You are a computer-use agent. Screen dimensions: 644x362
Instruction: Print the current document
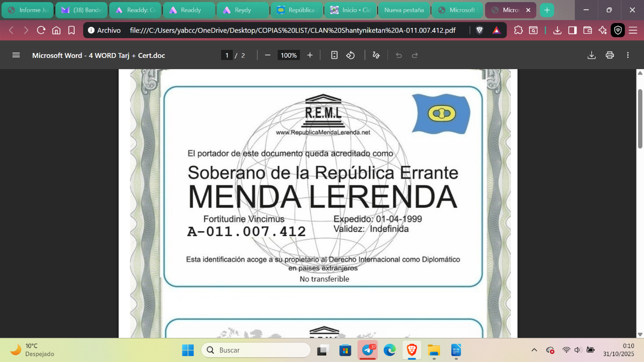point(610,55)
